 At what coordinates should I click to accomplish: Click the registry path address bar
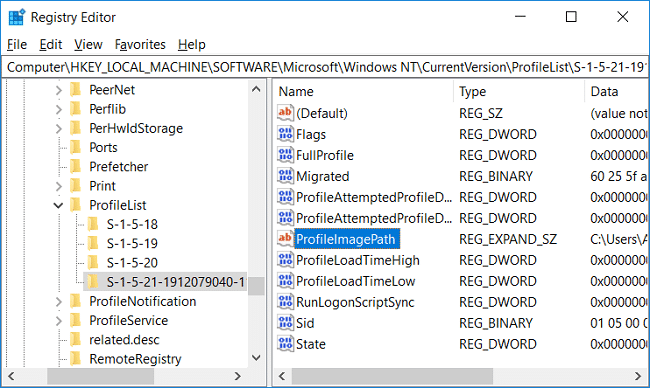(x=325, y=67)
